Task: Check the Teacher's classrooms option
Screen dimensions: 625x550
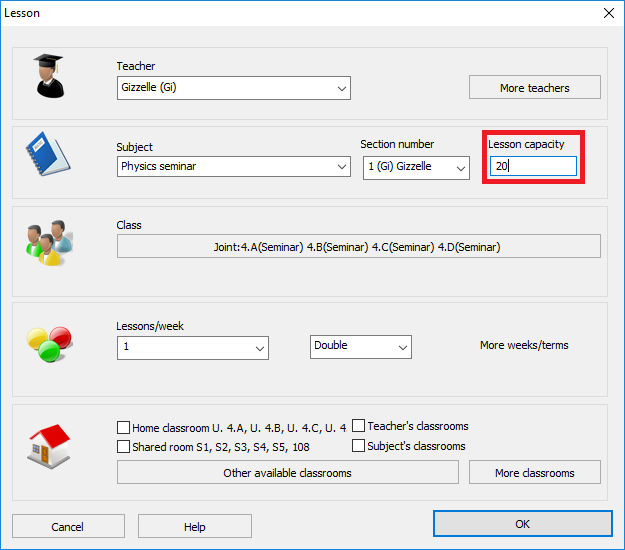Action: tap(359, 426)
